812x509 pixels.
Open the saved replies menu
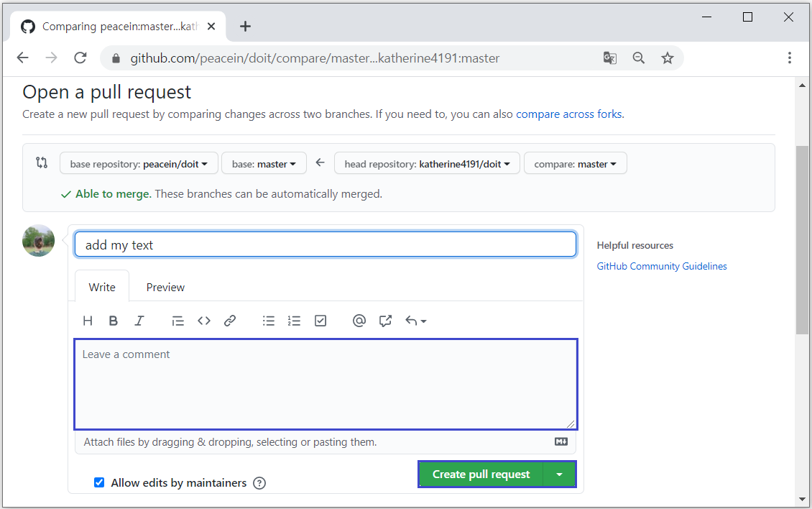tap(416, 321)
